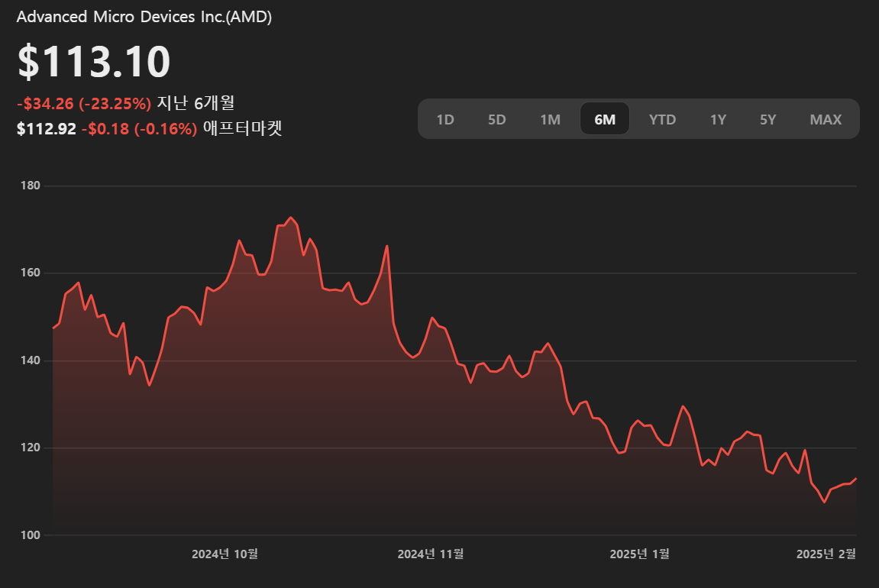Click the 120 y-axis label
This screenshot has width=879, height=588.
[31, 447]
